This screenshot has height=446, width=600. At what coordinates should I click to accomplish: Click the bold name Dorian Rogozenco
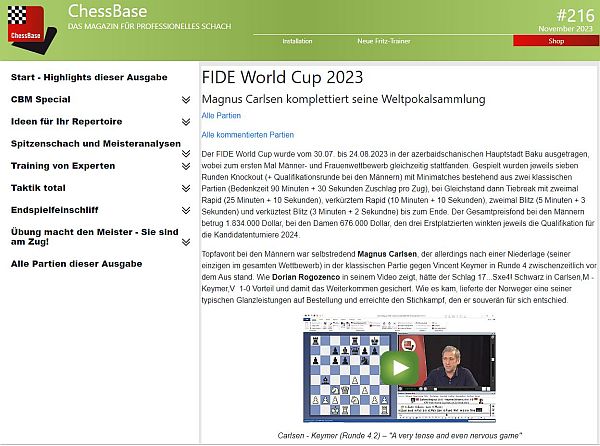(x=306, y=277)
